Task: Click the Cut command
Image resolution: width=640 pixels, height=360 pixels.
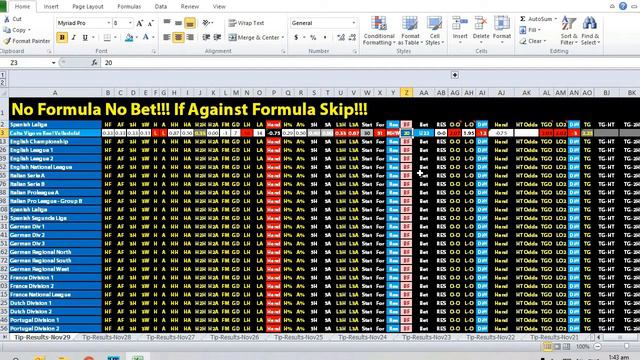Action: tap(12, 19)
